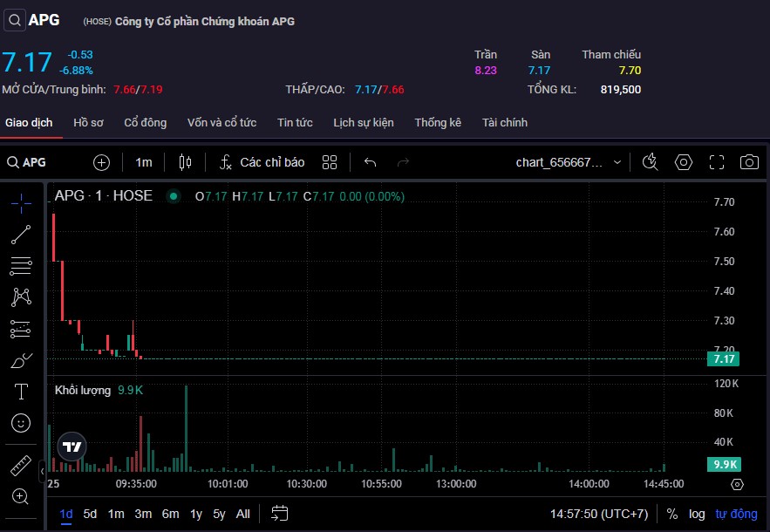Open the candlestick chart type dropdown
The width and height of the screenshot is (770, 532).
[184, 162]
